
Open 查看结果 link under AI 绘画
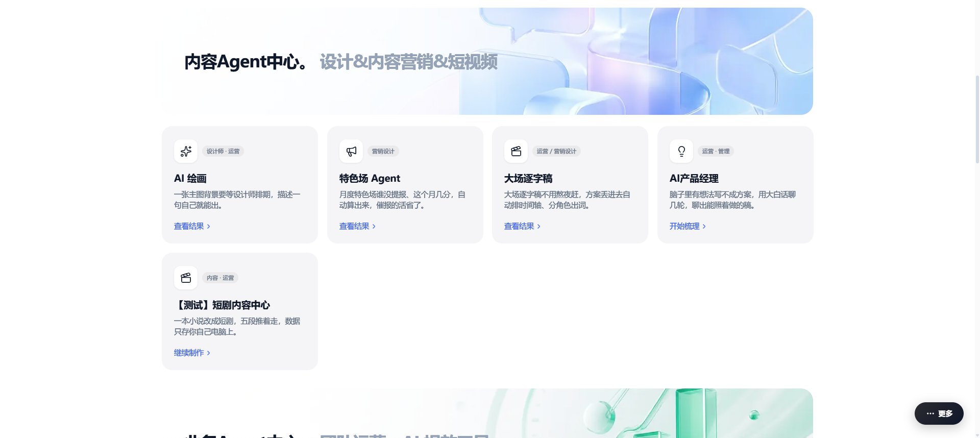click(192, 226)
